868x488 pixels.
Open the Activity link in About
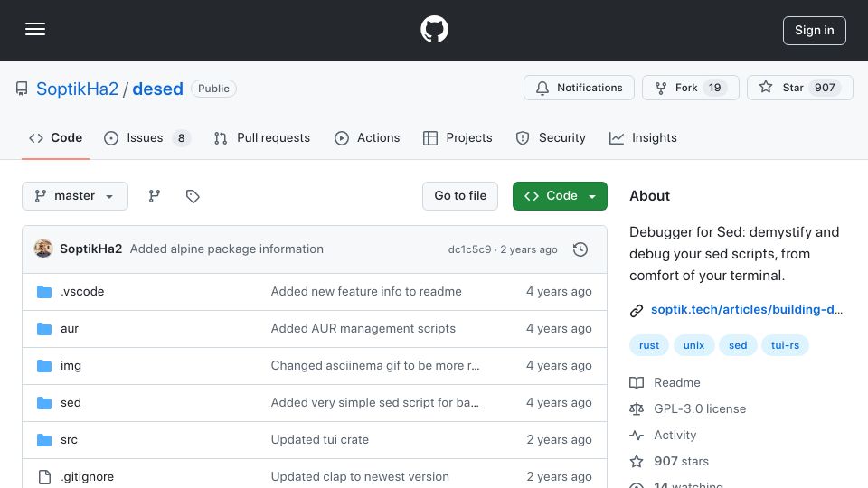(x=675, y=435)
